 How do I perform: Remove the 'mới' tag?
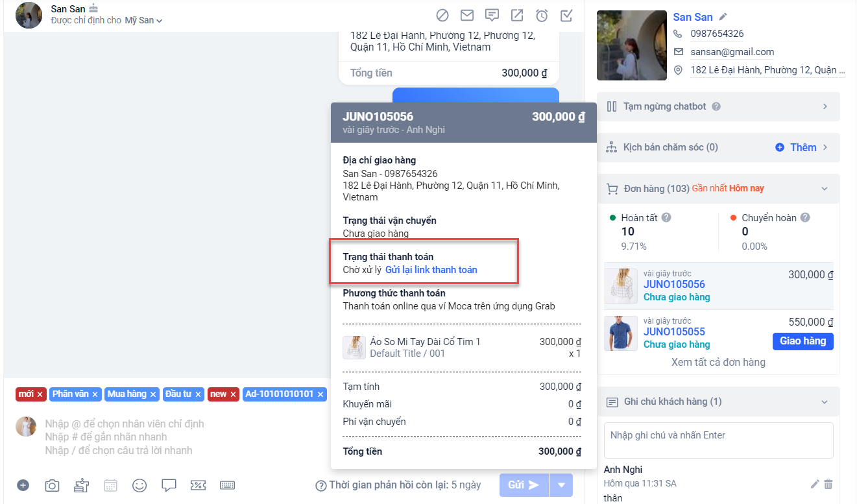tap(40, 394)
